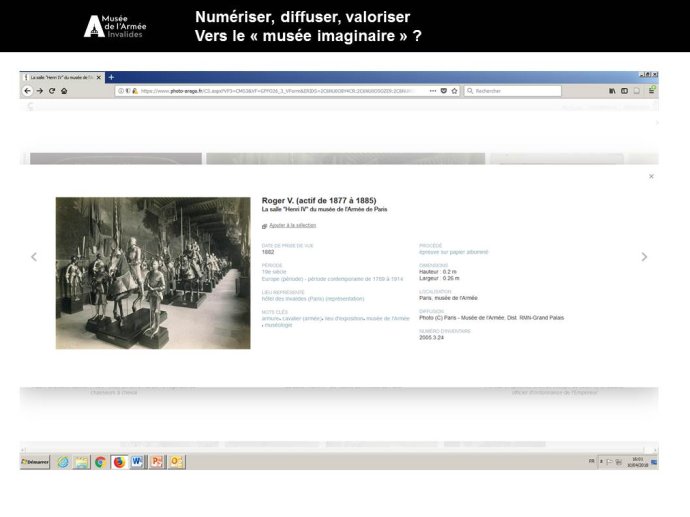690x517 pixels.
Task: Click the 'FR' language indicator in tray
Action: click(x=591, y=461)
